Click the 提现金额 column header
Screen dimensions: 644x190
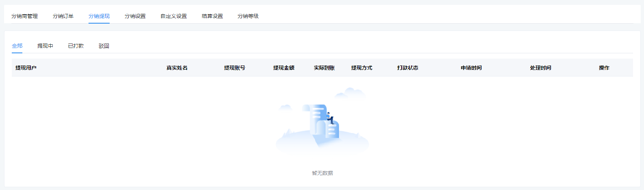tap(284, 68)
